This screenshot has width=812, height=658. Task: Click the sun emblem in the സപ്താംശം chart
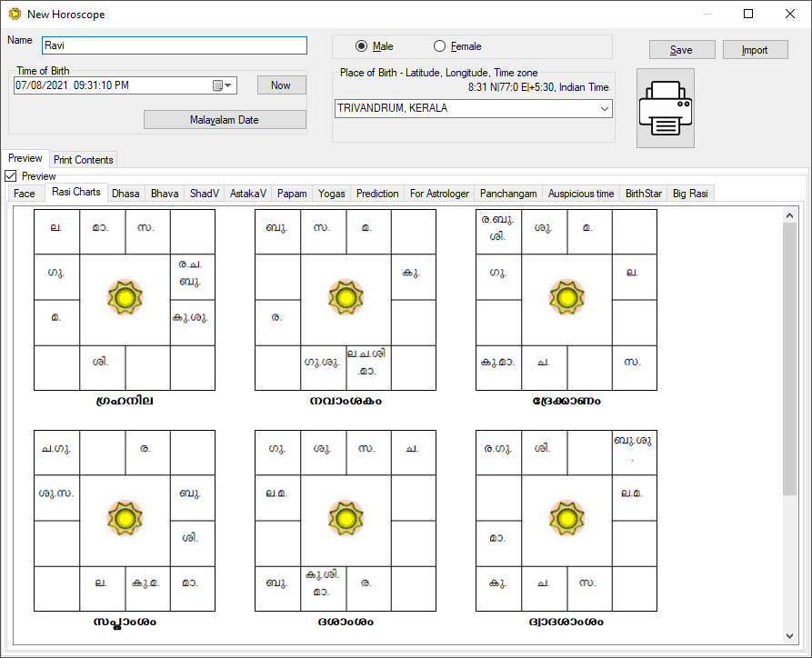point(125,518)
